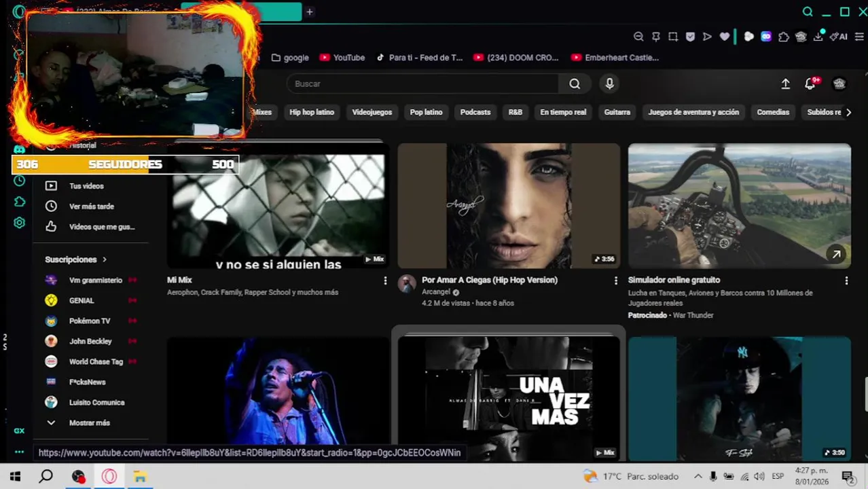The image size is (868, 489).
Task: Click the Opera GX tab search magnifier icon
Action: click(808, 12)
